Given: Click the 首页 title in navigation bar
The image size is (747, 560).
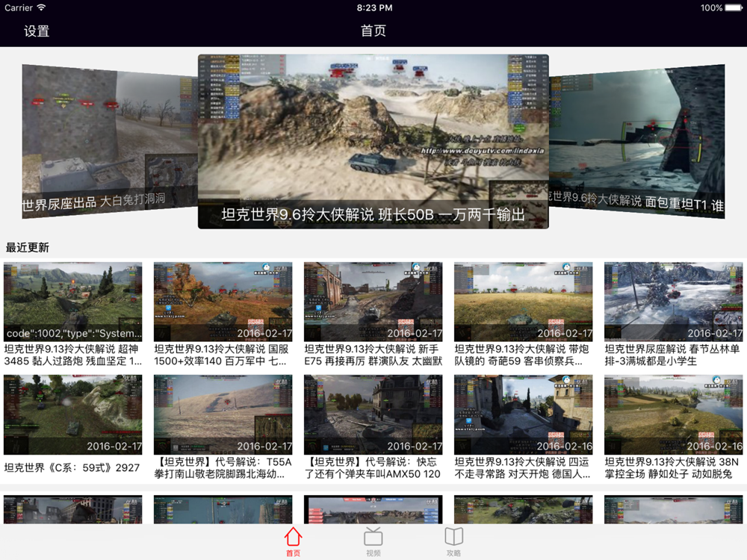Looking at the screenshot, I should (x=373, y=31).
